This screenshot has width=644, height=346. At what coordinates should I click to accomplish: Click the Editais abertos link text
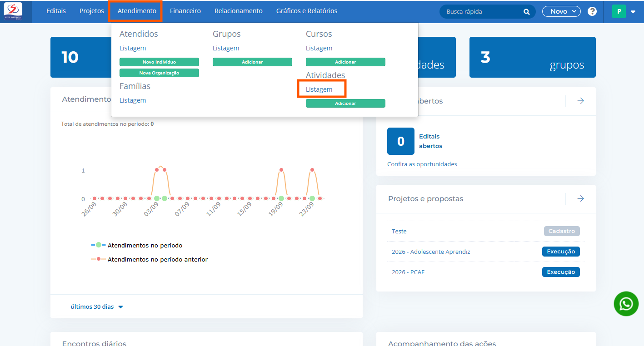pos(430,141)
